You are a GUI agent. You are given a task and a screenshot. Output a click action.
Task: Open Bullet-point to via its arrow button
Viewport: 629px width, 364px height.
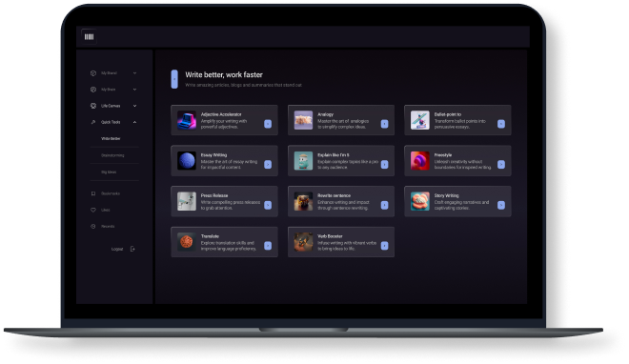pyautogui.click(x=501, y=124)
